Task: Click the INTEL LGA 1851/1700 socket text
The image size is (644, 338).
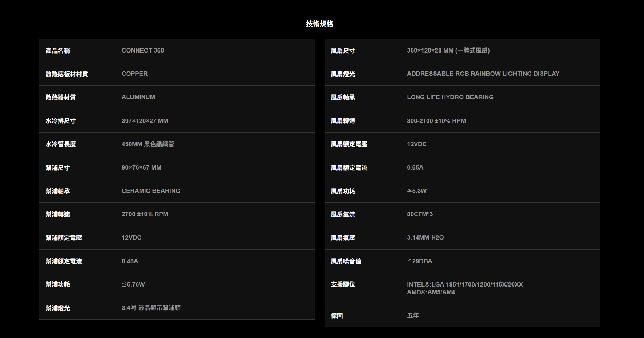Action: pos(464,284)
